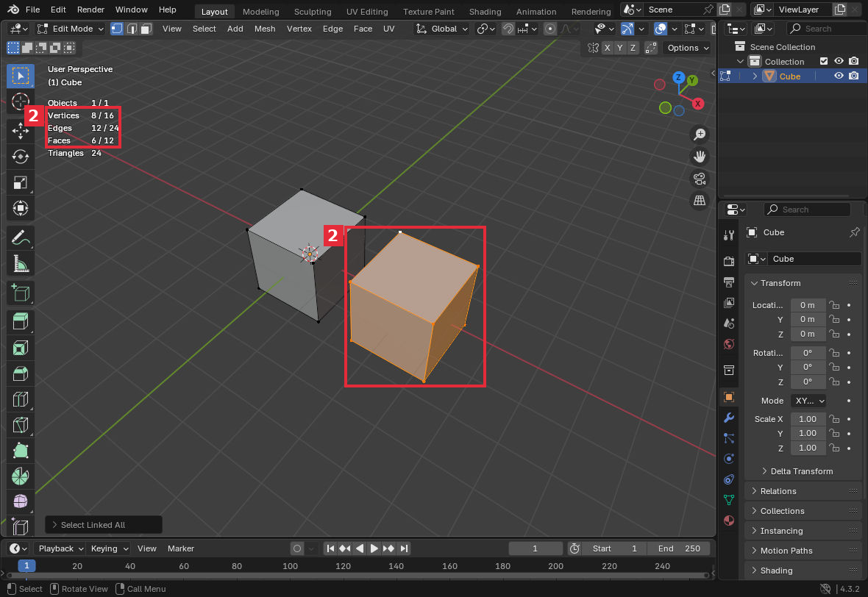Click the current frame marker in timeline
The height and width of the screenshot is (597, 868).
click(26, 566)
